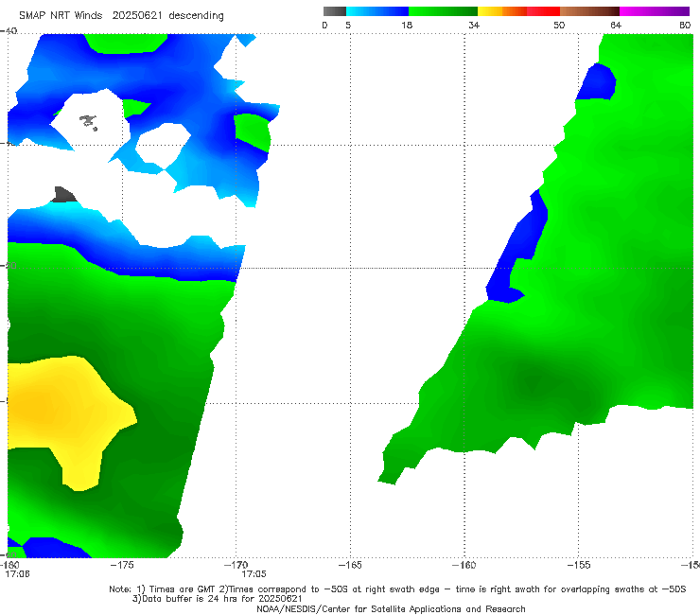Click the latitude label "-40" at the top left
Viewport: 700px width, 615px height.
point(9,31)
